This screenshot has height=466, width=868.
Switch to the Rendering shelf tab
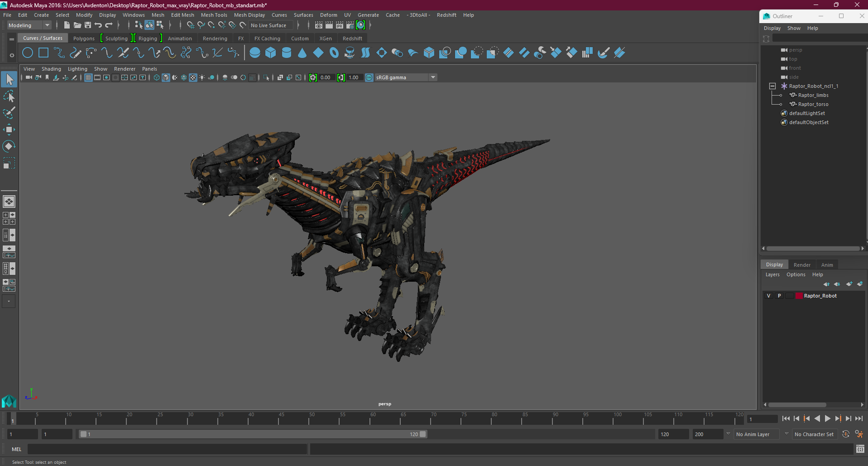pyautogui.click(x=215, y=38)
